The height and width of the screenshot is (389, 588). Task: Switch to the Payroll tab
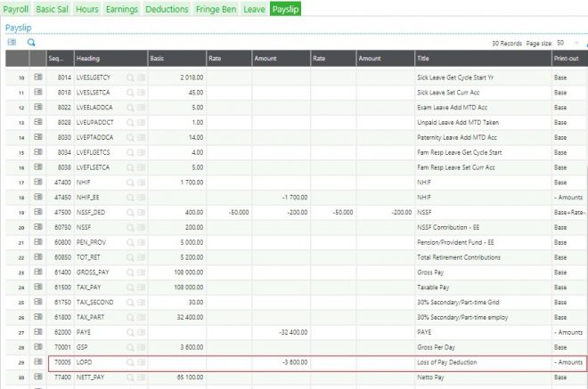click(16, 9)
